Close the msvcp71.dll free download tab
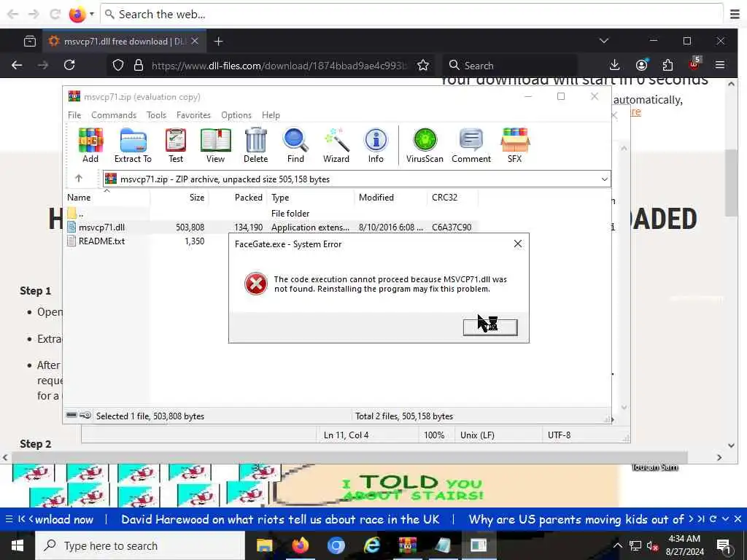The image size is (747, 560). pos(194,42)
